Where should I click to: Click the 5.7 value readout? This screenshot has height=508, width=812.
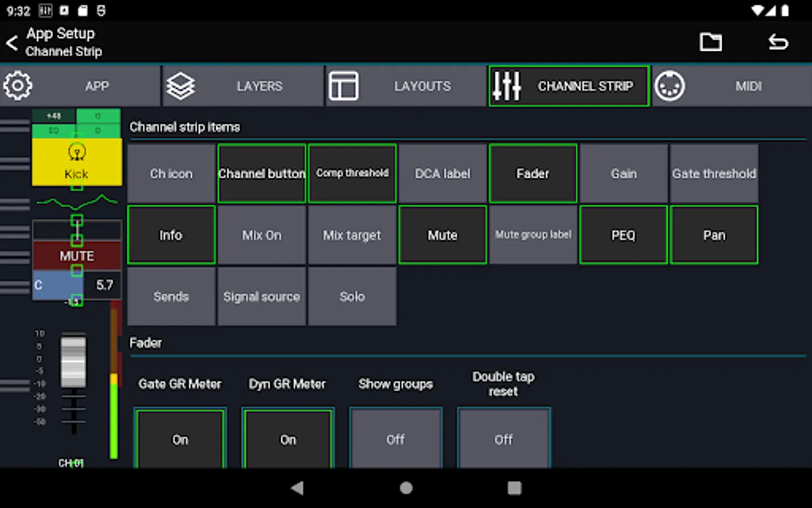click(x=104, y=284)
